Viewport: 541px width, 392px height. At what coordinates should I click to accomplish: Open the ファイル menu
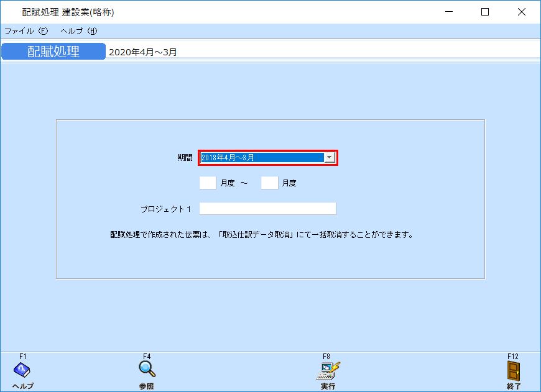(25, 30)
